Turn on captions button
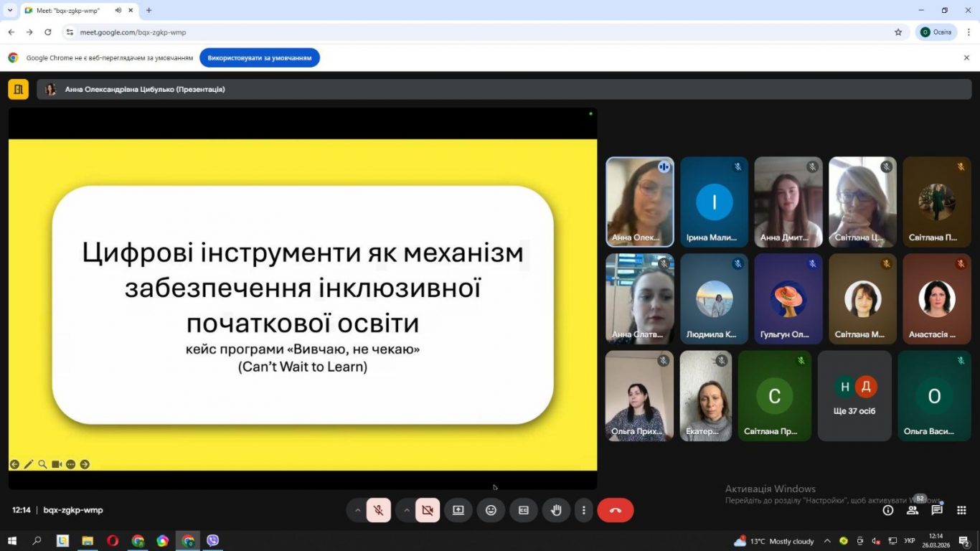Screen dimensions: 980x551 click(524, 510)
